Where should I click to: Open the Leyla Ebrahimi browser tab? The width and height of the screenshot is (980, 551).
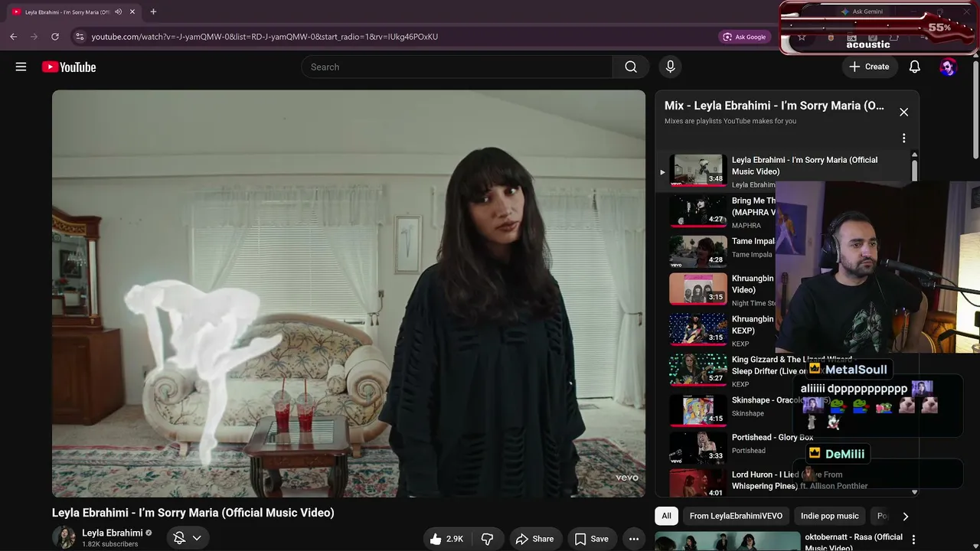67,11
